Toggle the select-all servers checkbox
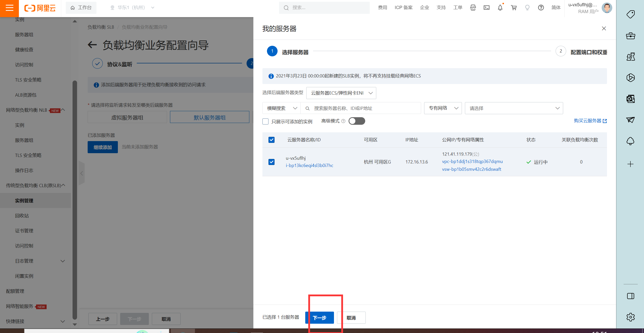 tap(272, 140)
